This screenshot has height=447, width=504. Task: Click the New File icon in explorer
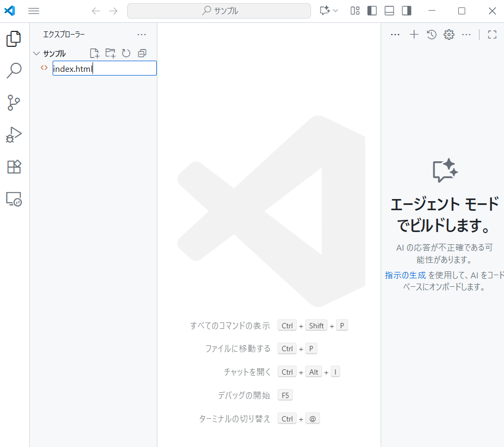pyautogui.click(x=95, y=53)
